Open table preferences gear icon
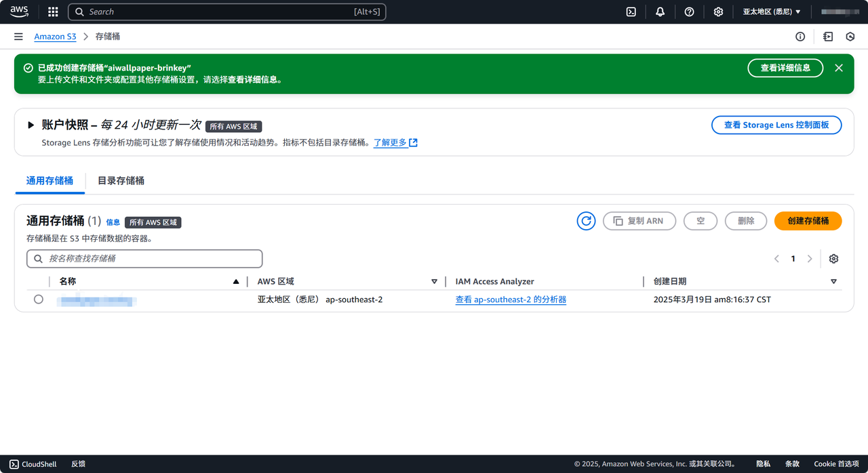The height and width of the screenshot is (473, 868). click(834, 259)
